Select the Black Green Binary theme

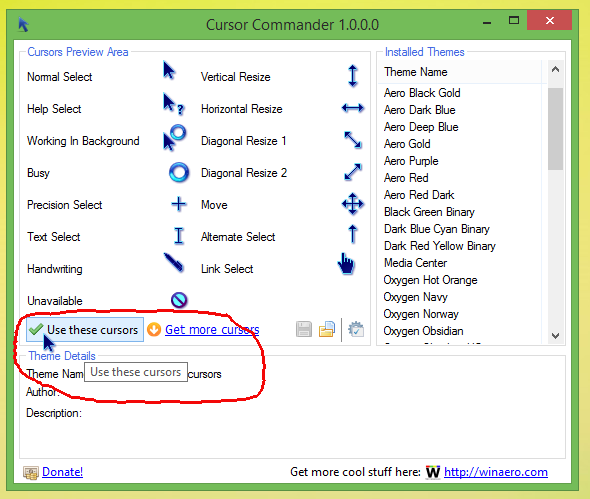coord(429,212)
